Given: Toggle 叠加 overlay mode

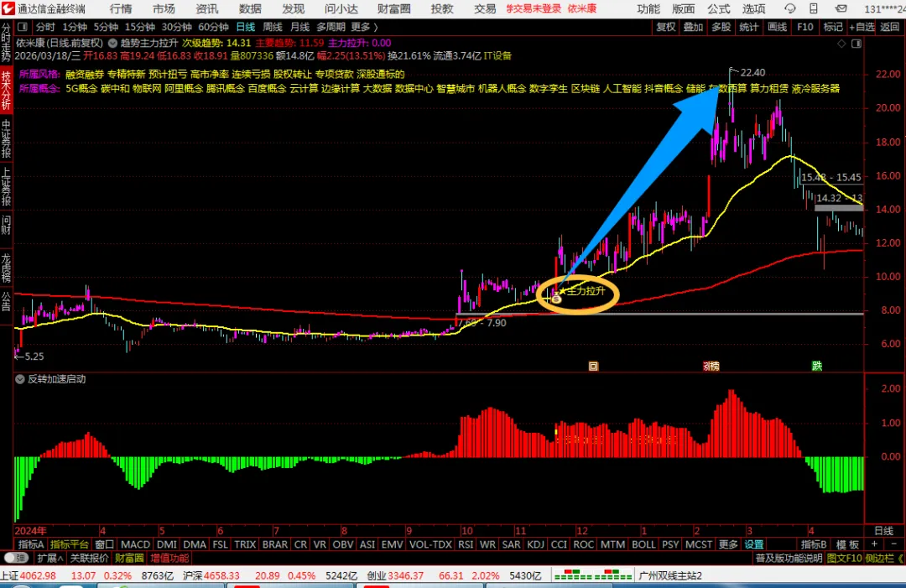Looking at the screenshot, I should (x=694, y=27).
